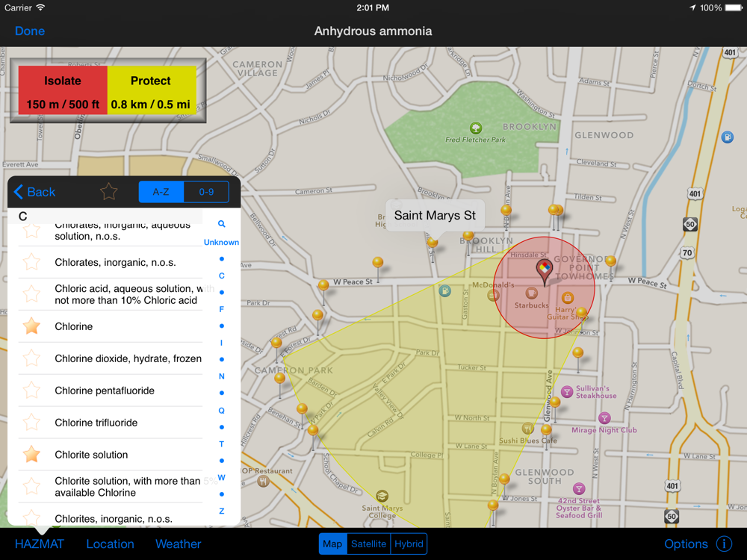Tap the hazmat incident pin

544,271
